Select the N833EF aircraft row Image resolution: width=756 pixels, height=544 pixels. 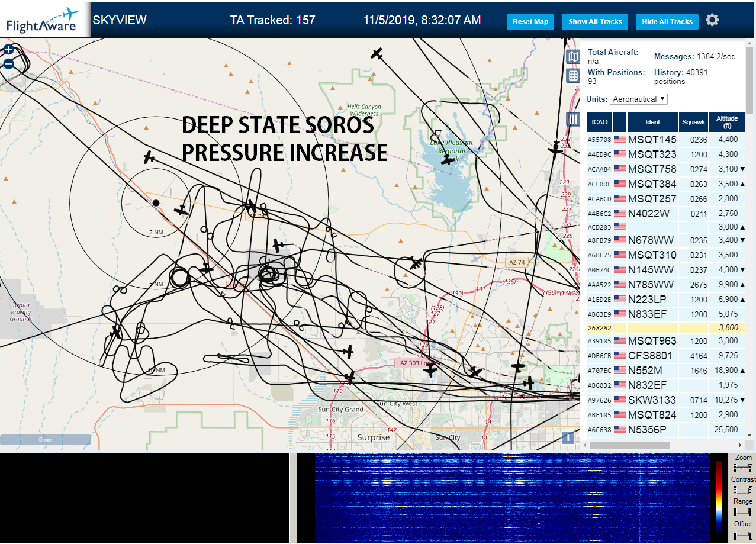tap(665, 314)
